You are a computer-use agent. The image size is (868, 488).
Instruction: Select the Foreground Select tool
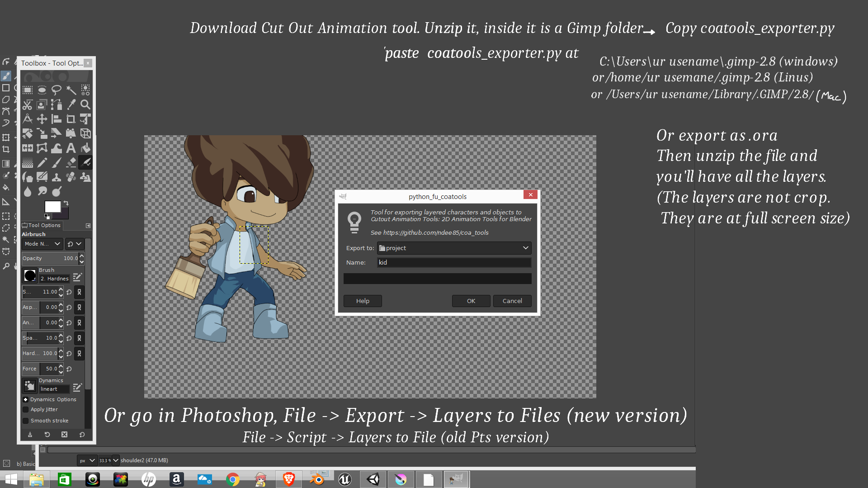(42, 104)
